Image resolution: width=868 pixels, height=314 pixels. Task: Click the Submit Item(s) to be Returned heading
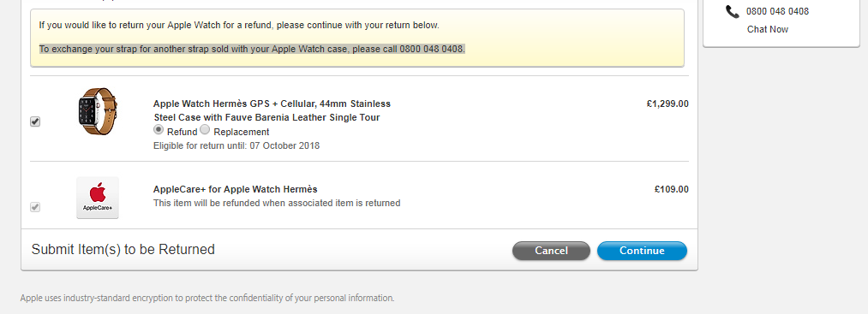coord(123,249)
